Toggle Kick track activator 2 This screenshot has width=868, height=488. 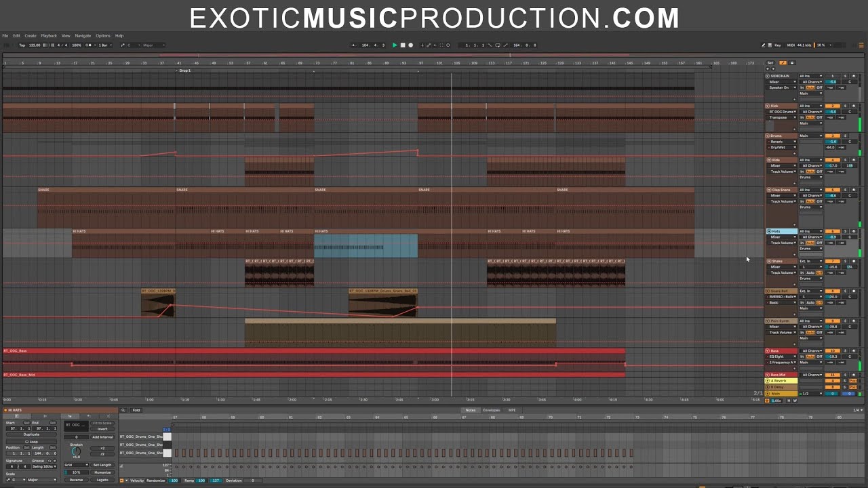tap(833, 106)
